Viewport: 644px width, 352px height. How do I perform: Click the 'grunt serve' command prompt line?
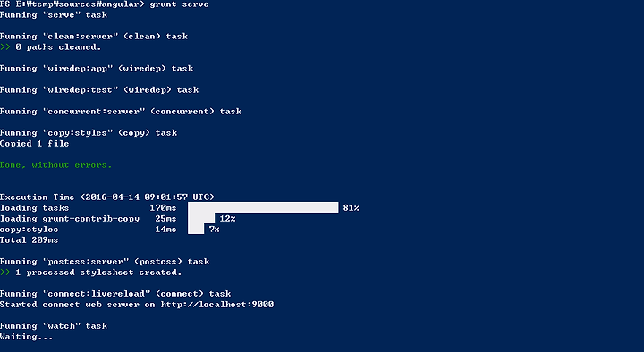tap(105, 4)
